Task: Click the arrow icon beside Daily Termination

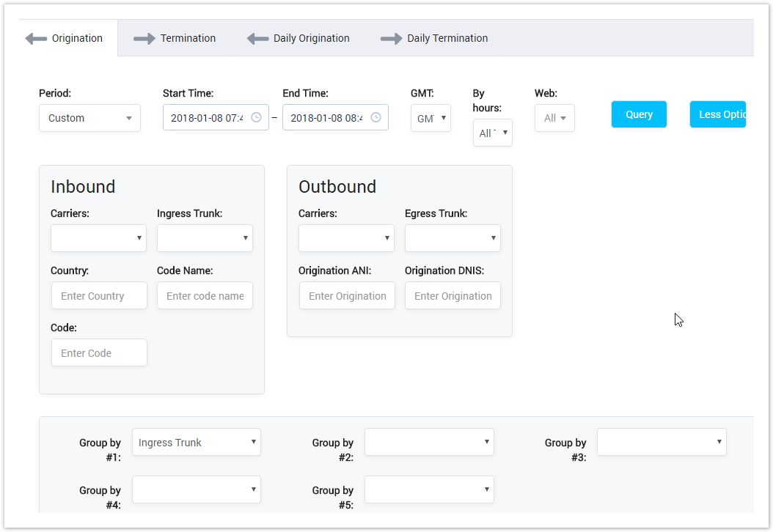Action: [x=391, y=38]
